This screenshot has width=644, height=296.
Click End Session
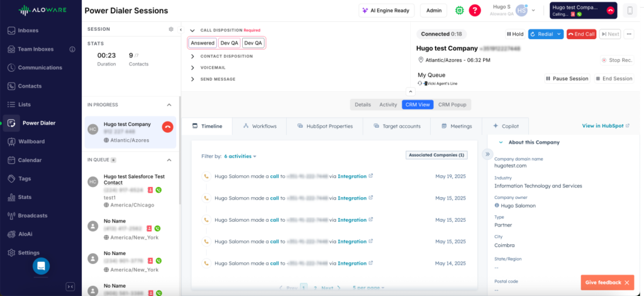click(x=614, y=79)
